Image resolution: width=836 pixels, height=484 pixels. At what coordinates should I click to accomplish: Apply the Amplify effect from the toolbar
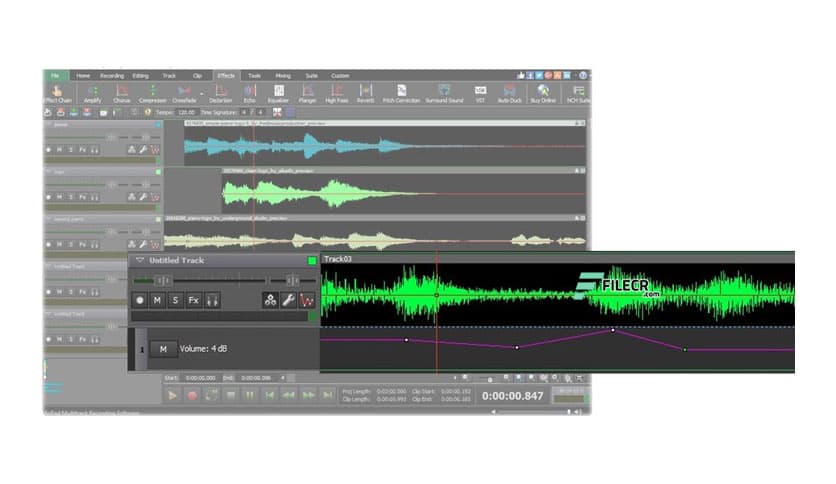coord(92,92)
